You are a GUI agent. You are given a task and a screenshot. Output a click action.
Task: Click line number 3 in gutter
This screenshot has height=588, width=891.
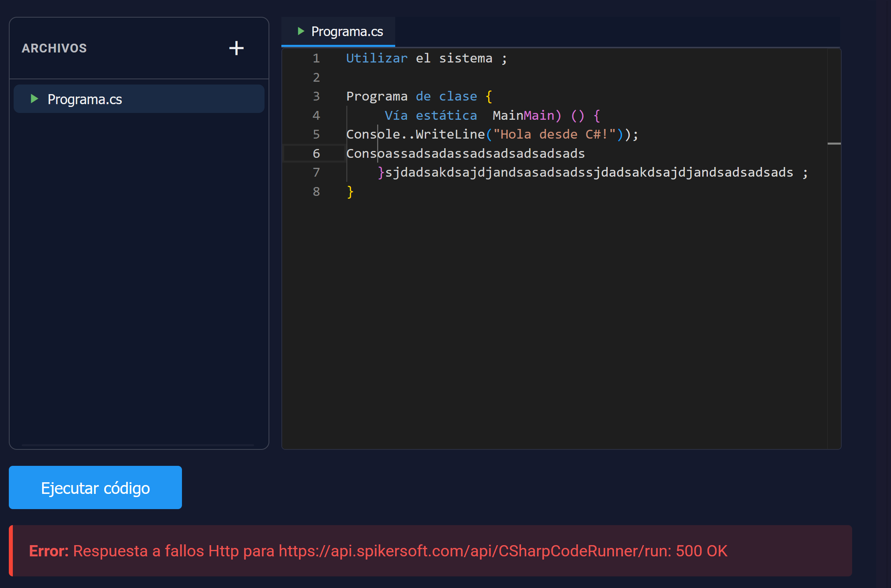coord(316,97)
